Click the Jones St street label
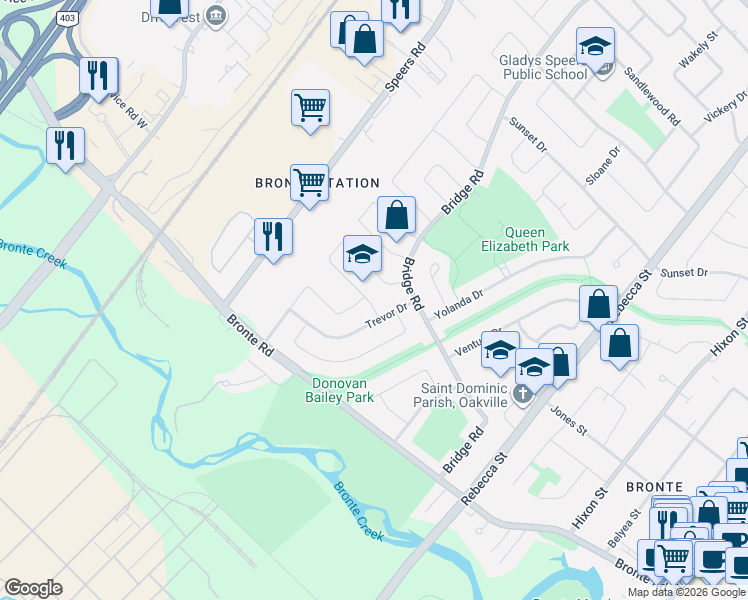Image resolution: width=748 pixels, height=600 pixels. (x=568, y=420)
